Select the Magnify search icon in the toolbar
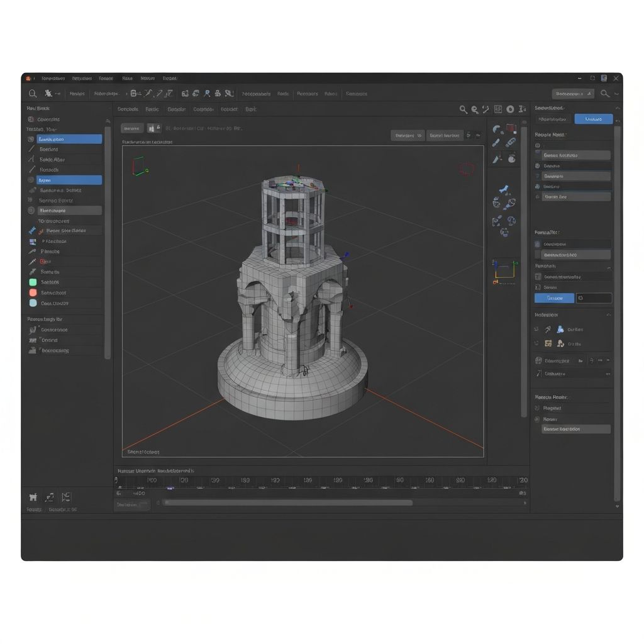The width and height of the screenshot is (644, 644). pos(31,93)
